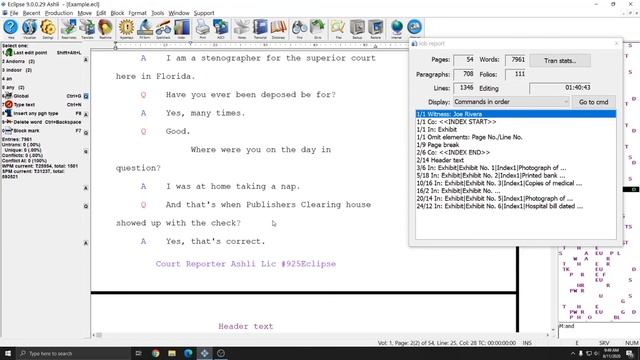
Task: Select the 2/14 Header text row
Action: pos(516,160)
